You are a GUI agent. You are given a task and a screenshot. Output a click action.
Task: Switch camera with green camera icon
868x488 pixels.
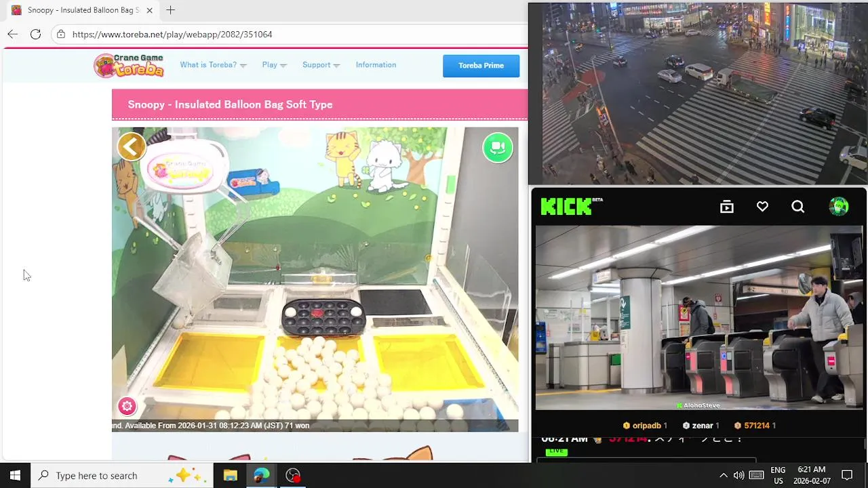point(498,148)
